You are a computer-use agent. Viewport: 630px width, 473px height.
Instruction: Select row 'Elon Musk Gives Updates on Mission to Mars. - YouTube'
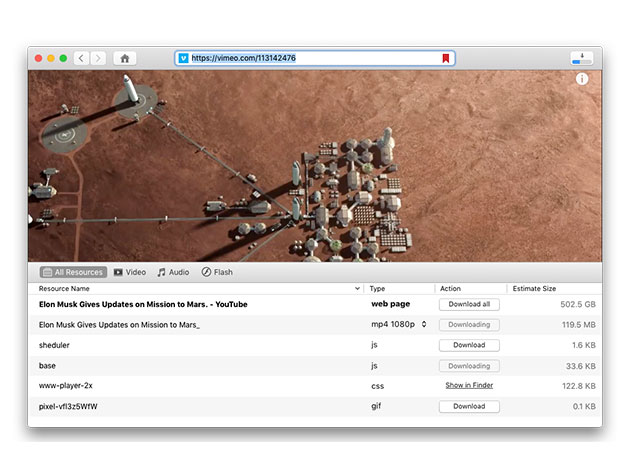(x=315, y=304)
